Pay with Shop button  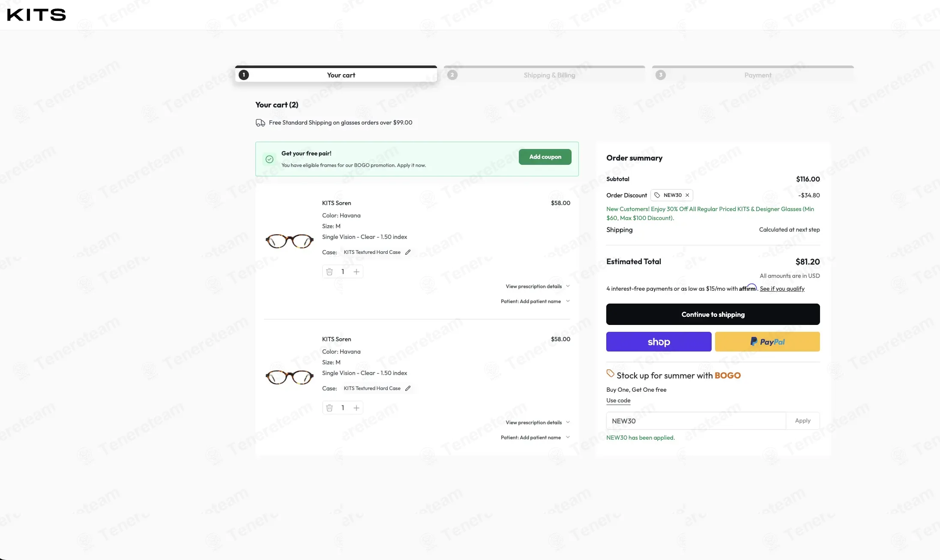(659, 342)
